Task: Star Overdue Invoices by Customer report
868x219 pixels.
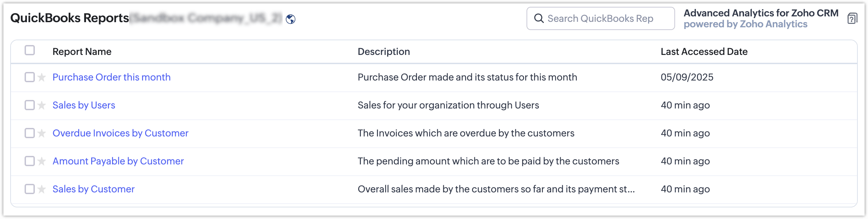Action: pos(42,133)
